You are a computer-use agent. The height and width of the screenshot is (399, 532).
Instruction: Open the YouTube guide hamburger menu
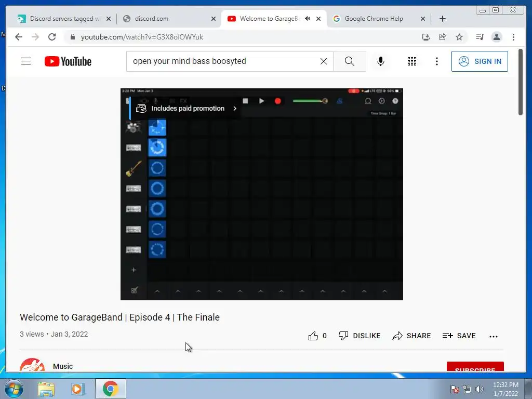coord(26,61)
